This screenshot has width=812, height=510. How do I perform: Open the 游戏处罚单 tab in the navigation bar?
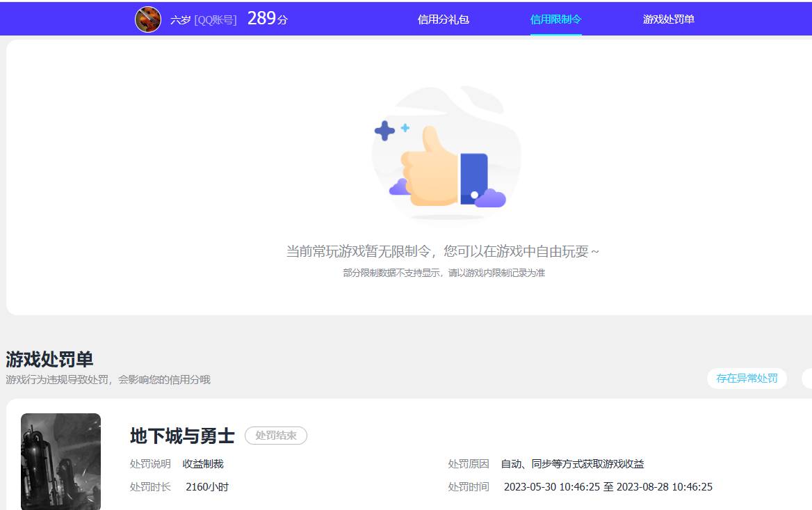tap(668, 19)
